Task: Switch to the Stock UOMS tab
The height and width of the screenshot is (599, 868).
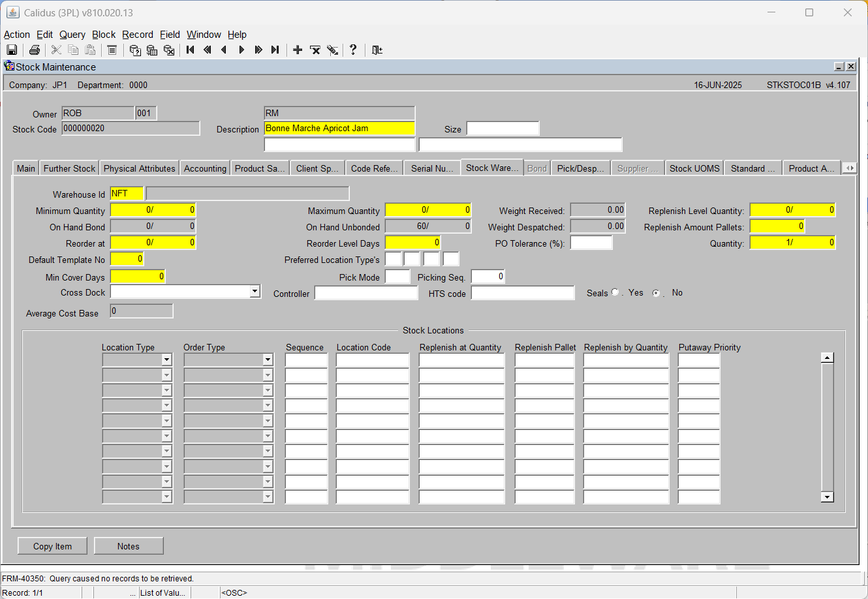Action: point(694,168)
